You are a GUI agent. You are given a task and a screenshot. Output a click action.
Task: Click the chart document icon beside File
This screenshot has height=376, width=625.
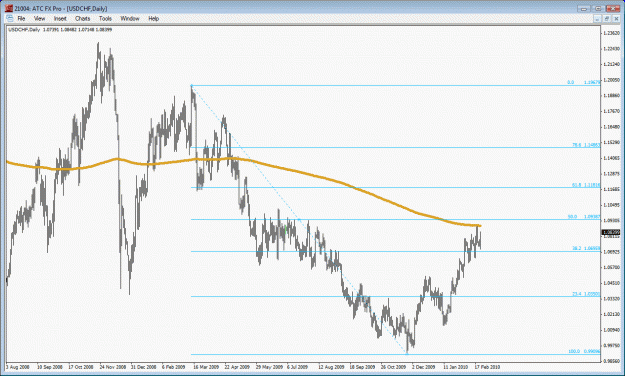tap(9, 18)
